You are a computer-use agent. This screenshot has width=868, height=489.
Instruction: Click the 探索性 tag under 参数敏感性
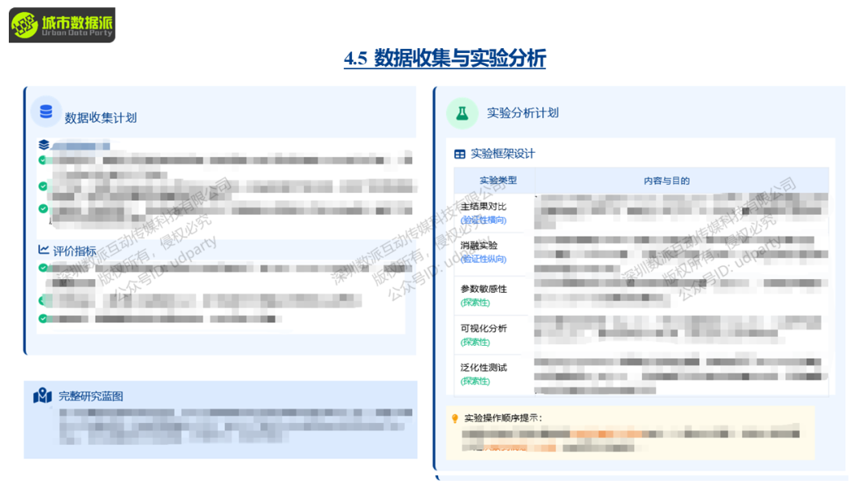point(475,302)
